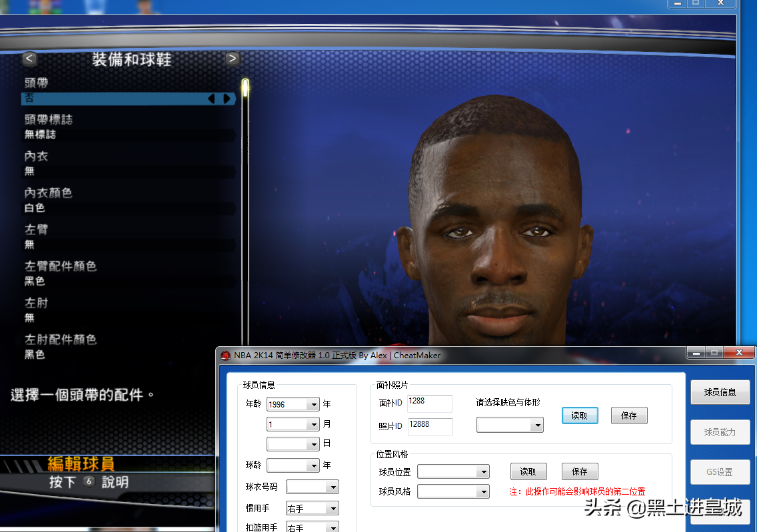Minimize the NBA 2K14 trainer window
This screenshot has height=532, width=757.
tap(696, 353)
